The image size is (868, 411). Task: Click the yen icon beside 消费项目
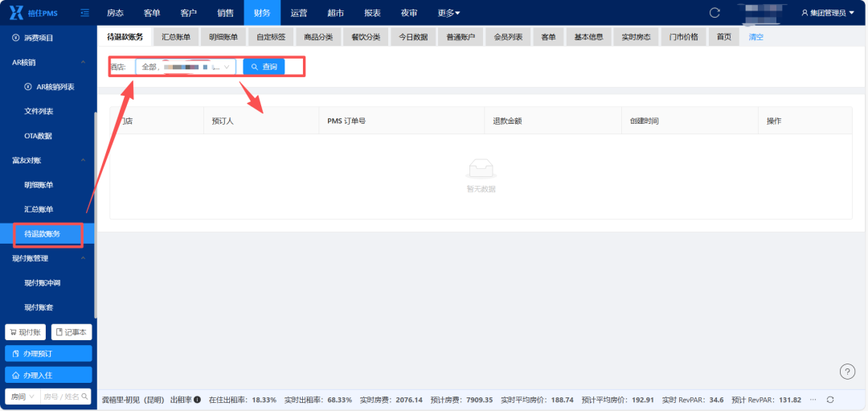[15, 39]
